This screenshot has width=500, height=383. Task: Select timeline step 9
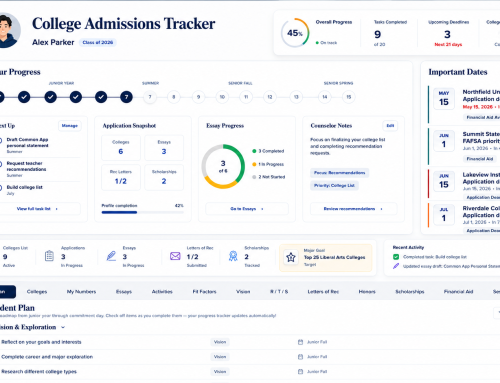pyautogui.click(x=198, y=97)
